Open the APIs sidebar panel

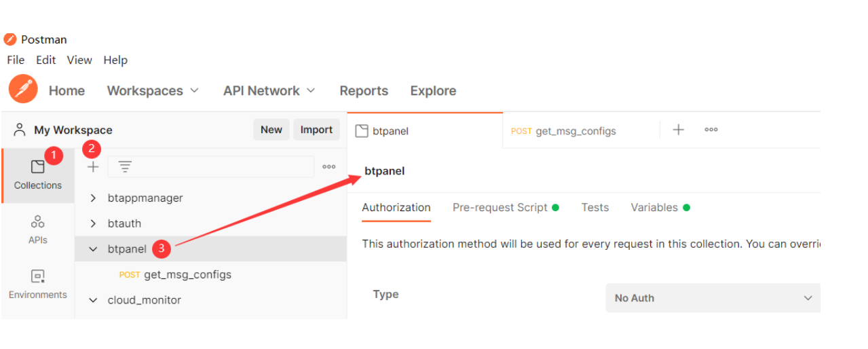click(38, 229)
